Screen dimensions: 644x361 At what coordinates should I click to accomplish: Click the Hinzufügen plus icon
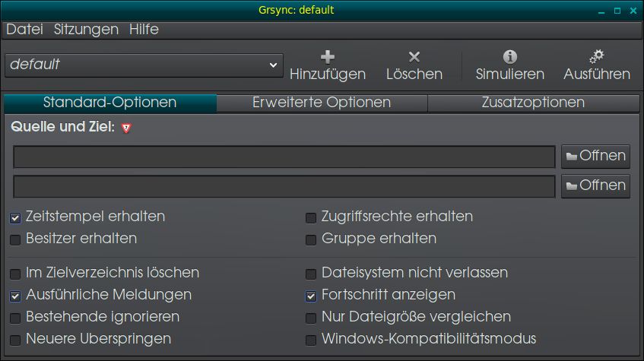[x=328, y=57]
